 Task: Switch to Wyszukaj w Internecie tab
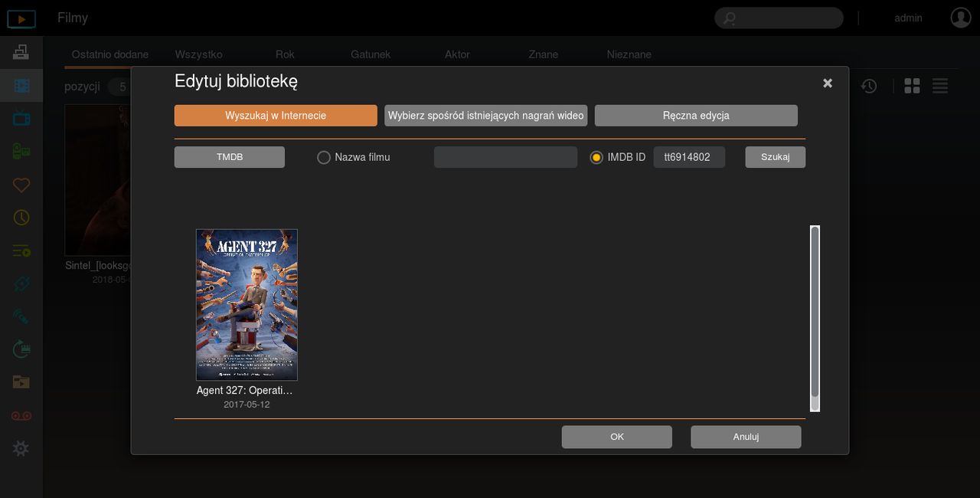point(276,116)
